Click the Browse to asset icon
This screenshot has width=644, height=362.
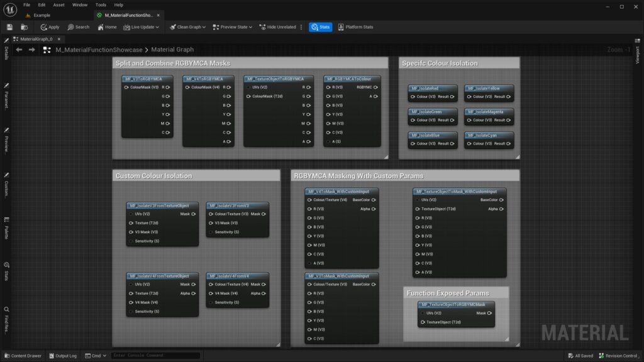[24, 27]
